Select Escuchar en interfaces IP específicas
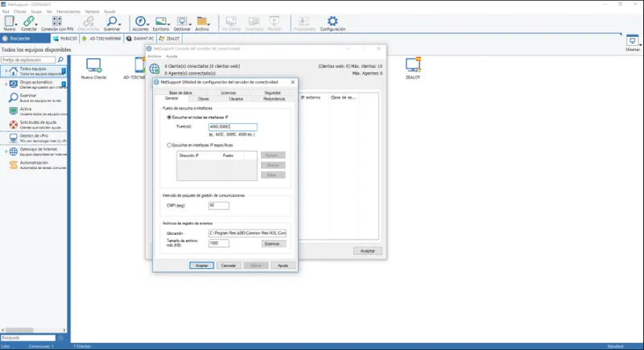Viewport: 644px width, 350px height. (x=169, y=146)
